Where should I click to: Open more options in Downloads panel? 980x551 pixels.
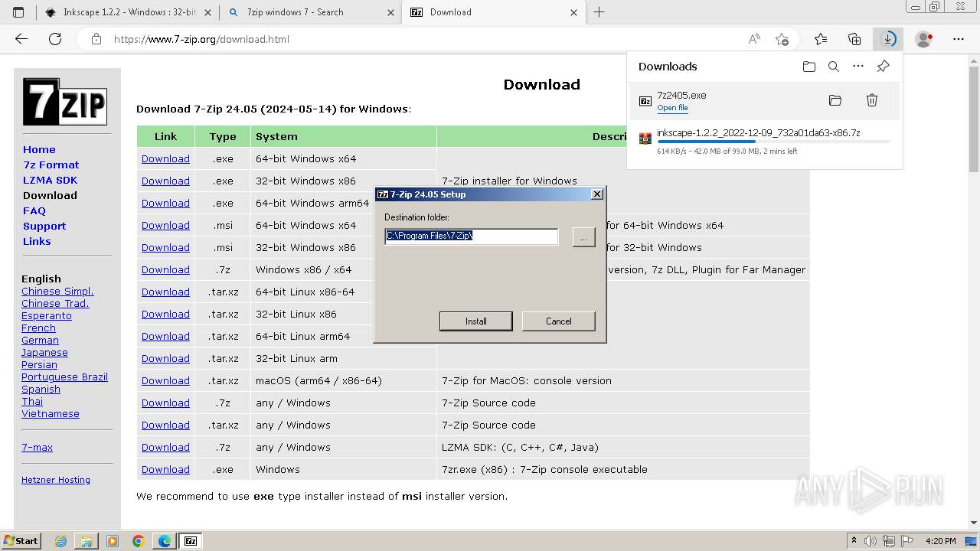click(x=858, y=67)
